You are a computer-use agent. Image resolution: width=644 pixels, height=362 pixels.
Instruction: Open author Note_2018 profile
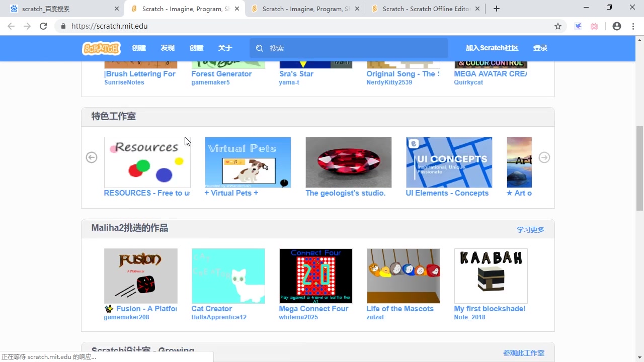point(470,317)
